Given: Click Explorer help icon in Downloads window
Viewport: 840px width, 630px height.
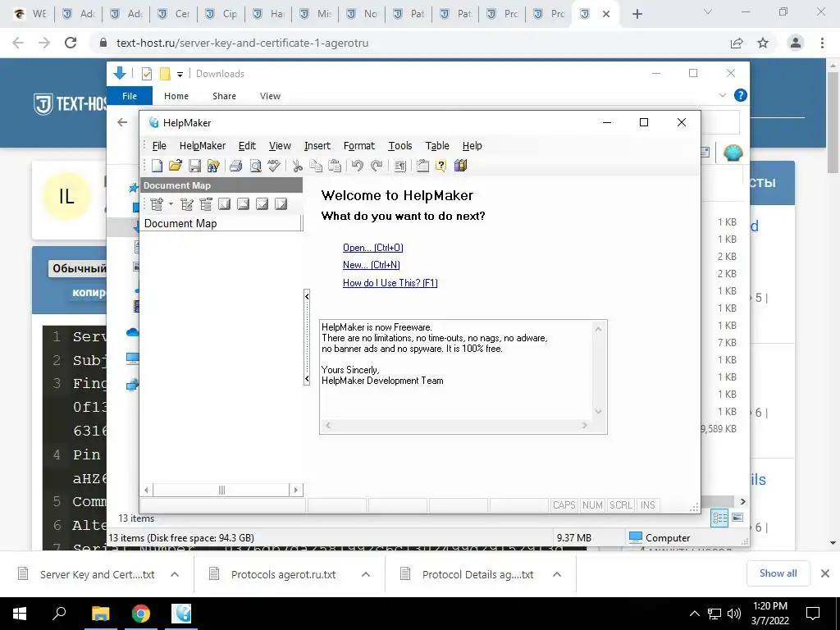Looking at the screenshot, I should click(x=741, y=95).
